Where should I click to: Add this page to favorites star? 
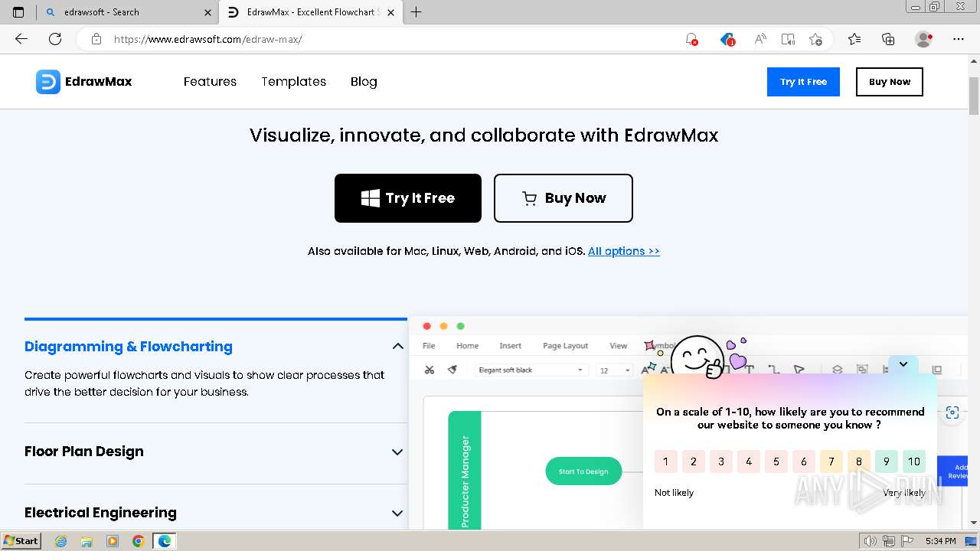coord(815,39)
